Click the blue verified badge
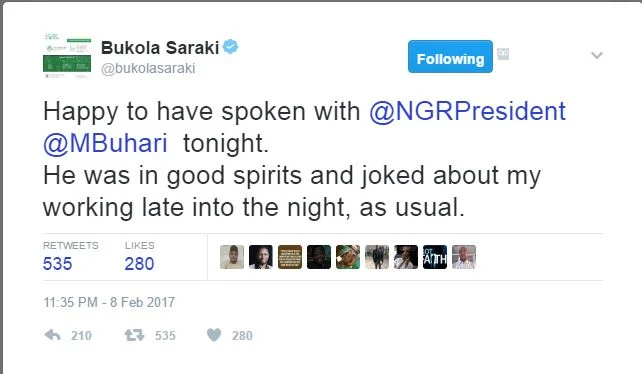Screen dimensions: 642x374 (x=231, y=46)
